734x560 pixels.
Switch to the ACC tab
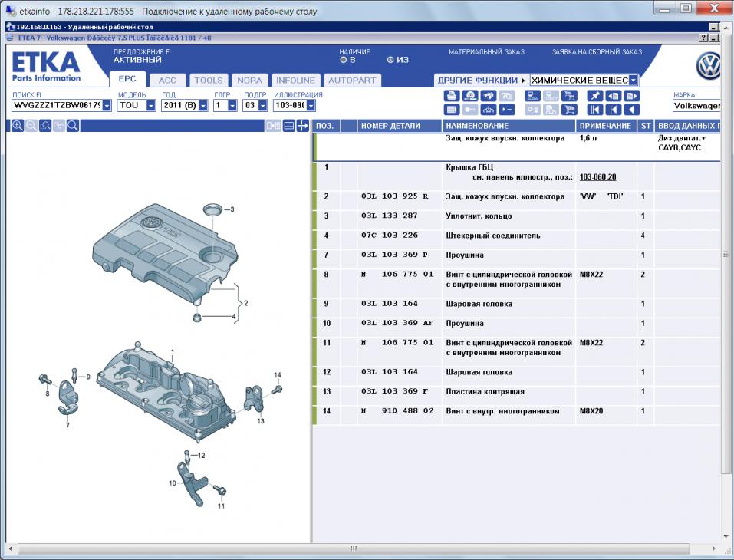coord(167,80)
